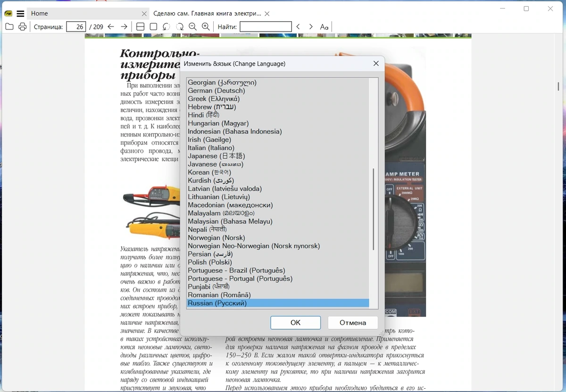
Task: Select Malaysian (Bahasa Melayu) language
Action: pyautogui.click(x=278, y=221)
